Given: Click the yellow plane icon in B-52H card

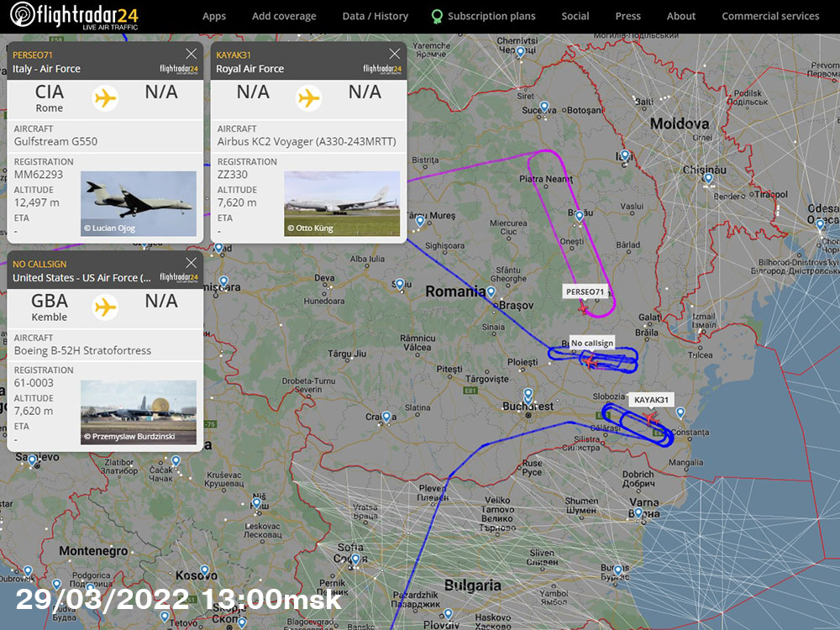Looking at the screenshot, I should 106,307.
